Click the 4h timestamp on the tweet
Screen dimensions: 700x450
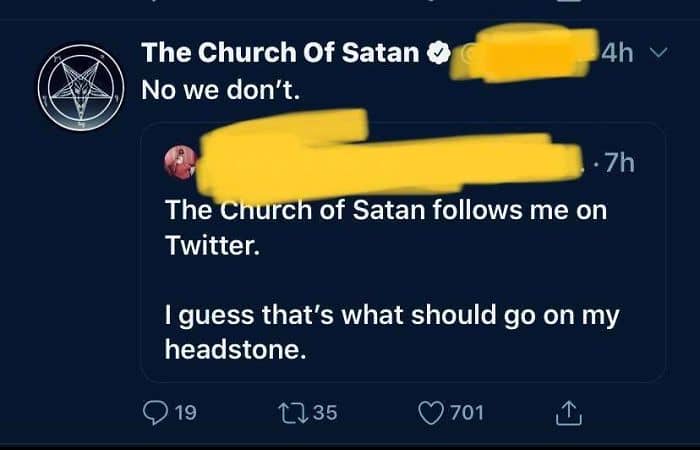click(x=619, y=52)
